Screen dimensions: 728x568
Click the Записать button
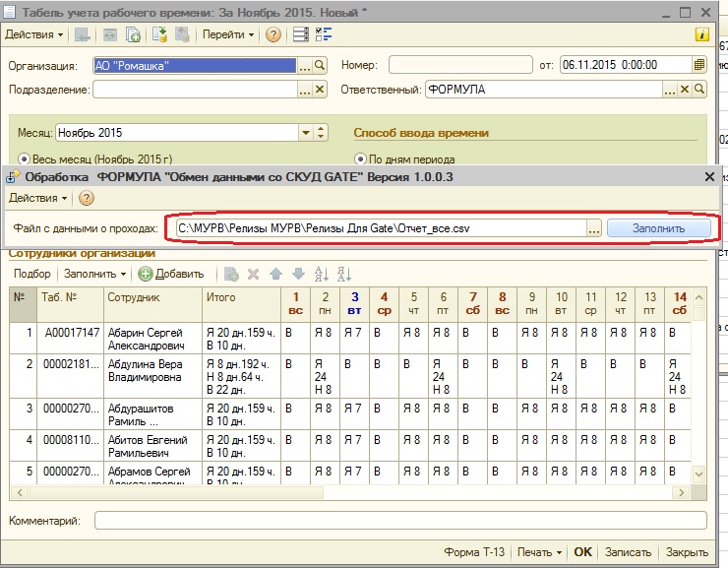pyautogui.click(x=628, y=551)
